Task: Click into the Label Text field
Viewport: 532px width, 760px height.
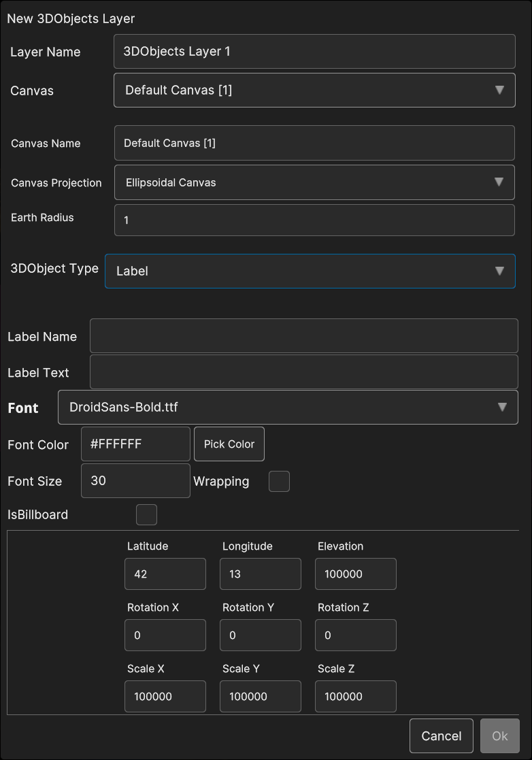Action: click(x=303, y=372)
